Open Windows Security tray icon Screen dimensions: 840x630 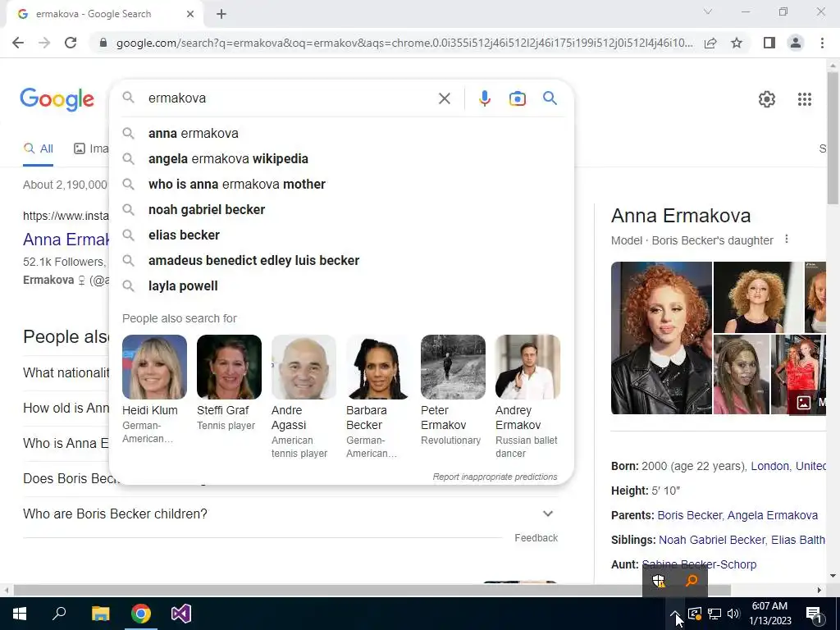pyautogui.click(x=659, y=581)
